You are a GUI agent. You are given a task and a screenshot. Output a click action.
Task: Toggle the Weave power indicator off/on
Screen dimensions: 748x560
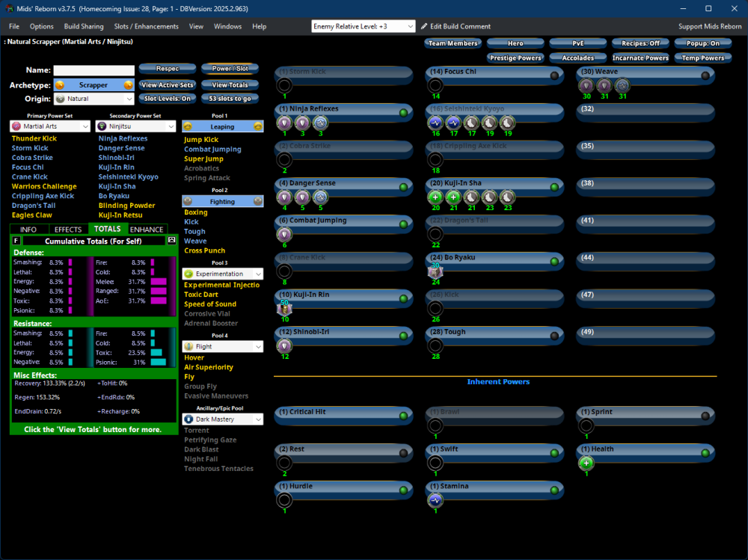(x=705, y=76)
